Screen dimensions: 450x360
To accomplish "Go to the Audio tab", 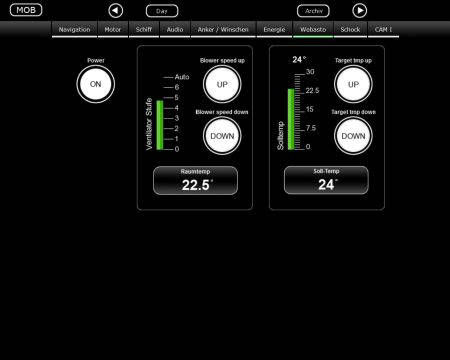I will tap(175, 30).
